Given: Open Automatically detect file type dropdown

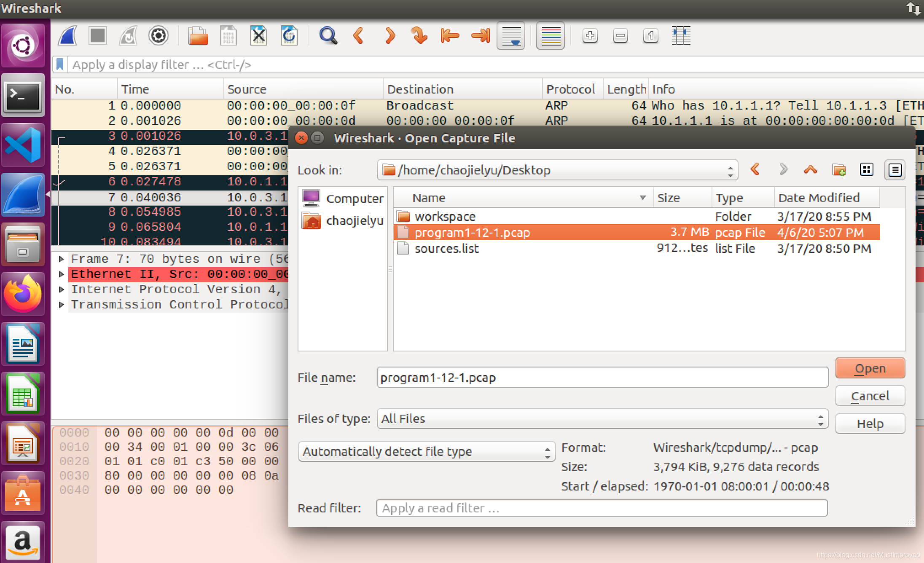Looking at the screenshot, I should coord(427,451).
